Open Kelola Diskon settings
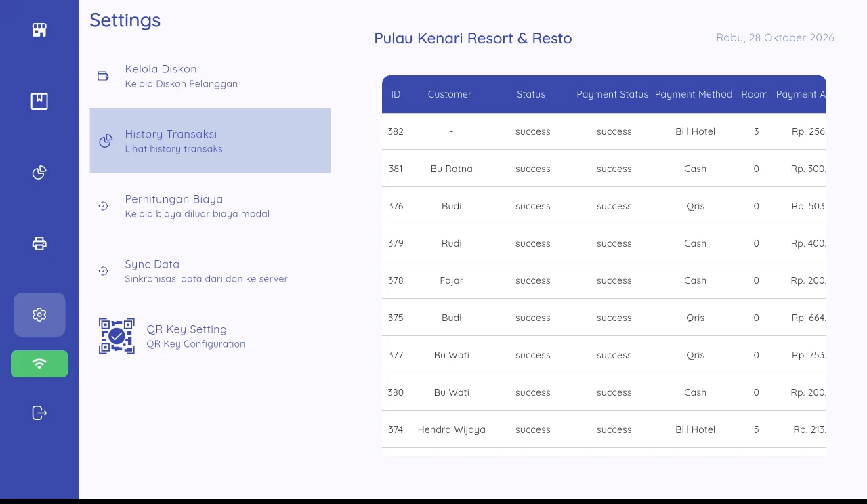Image resolution: width=867 pixels, height=504 pixels. pyautogui.click(x=210, y=76)
